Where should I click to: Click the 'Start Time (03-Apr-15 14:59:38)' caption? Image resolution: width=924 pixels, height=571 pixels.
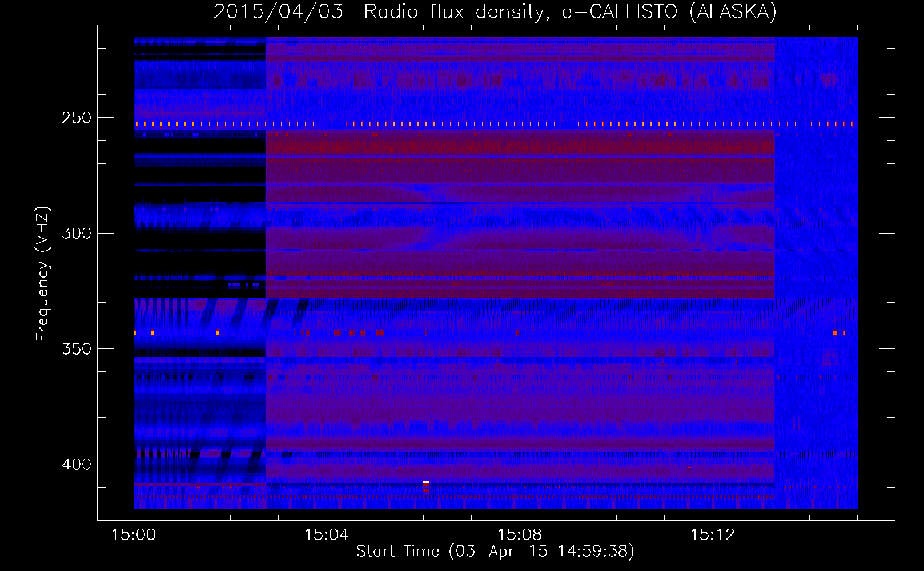pos(495,552)
